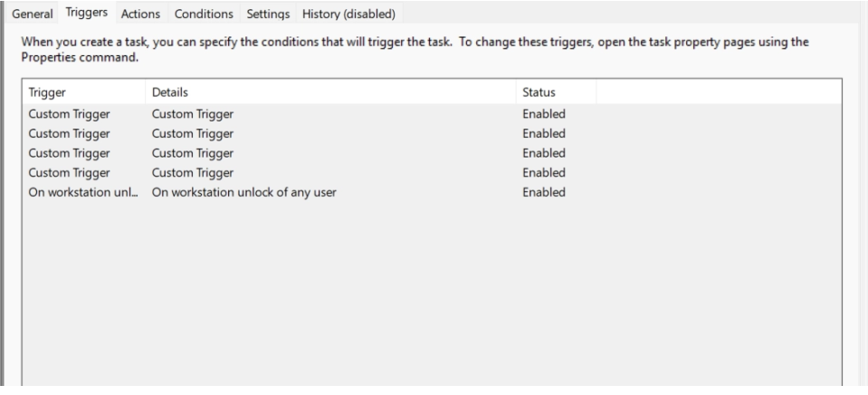Click Enabled status in fourth trigger row

[x=544, y=172]
